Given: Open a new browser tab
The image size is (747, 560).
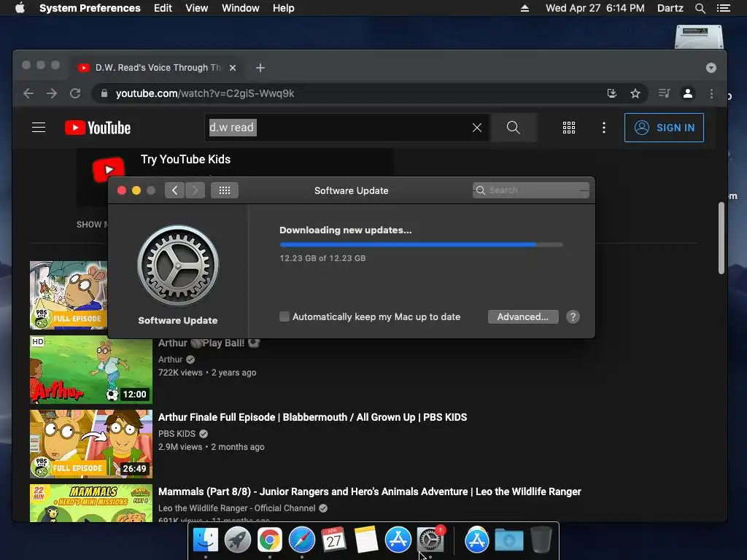Looking at the screenshot, I should [260, 68].
